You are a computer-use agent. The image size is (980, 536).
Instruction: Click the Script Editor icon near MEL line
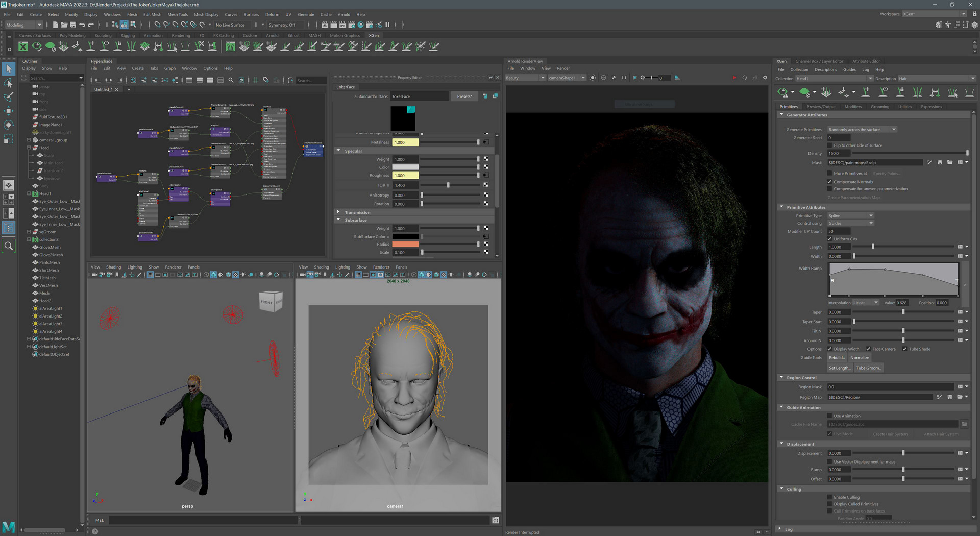[x=496, y=520]
